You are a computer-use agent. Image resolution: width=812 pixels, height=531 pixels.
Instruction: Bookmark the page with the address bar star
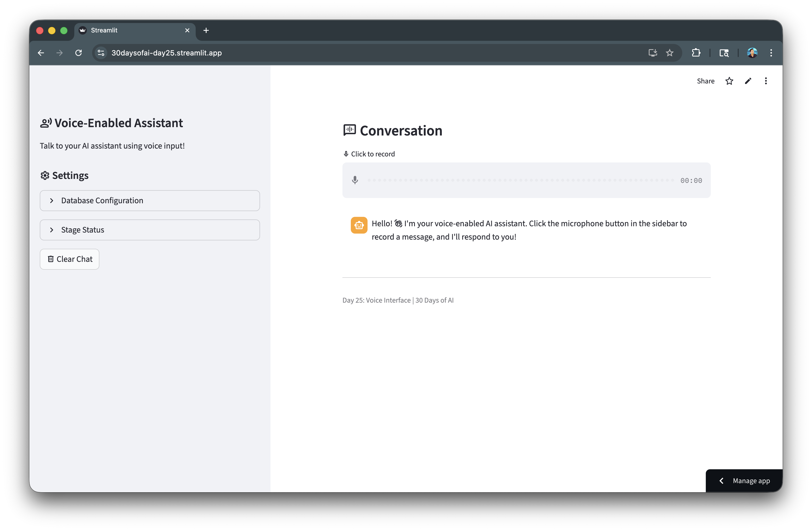coord(670,53)
